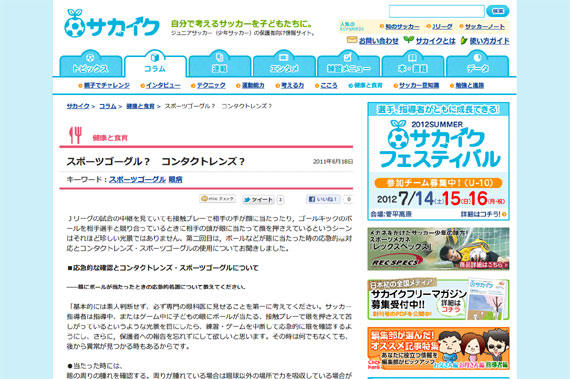Click the 検索 search button
This screenshot has width=570, height=379.
(x=498, y=11)
